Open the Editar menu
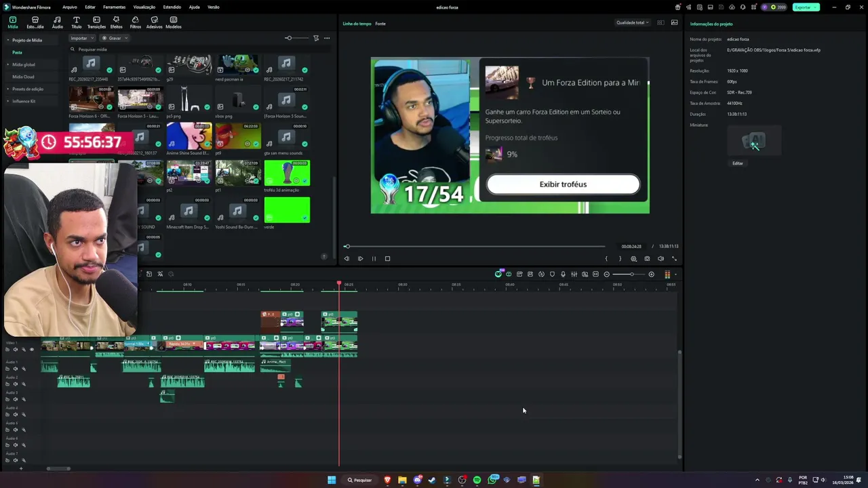 coord(90,7)
